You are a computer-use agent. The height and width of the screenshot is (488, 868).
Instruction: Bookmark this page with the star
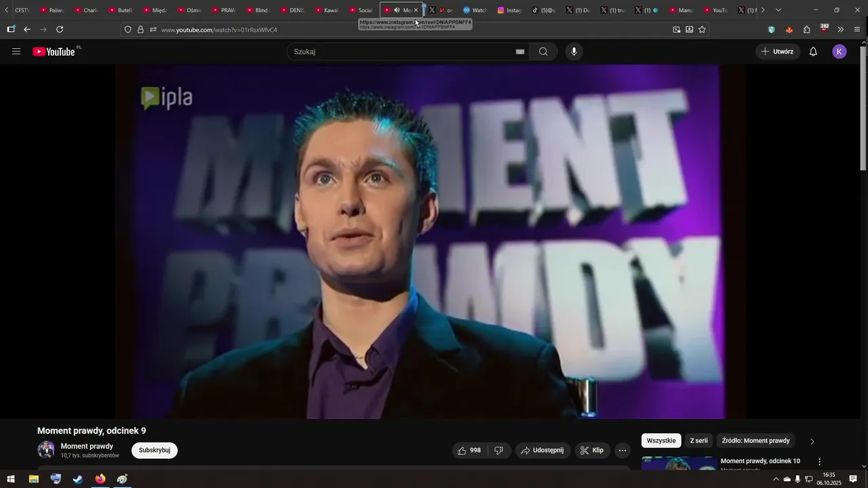coord(702,30)
